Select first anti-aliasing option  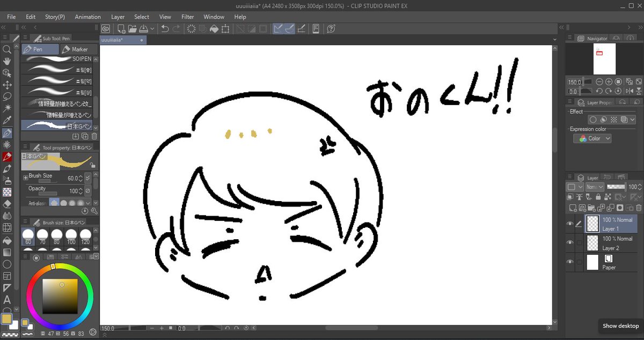pyautogui.click(x=54, y=203)
